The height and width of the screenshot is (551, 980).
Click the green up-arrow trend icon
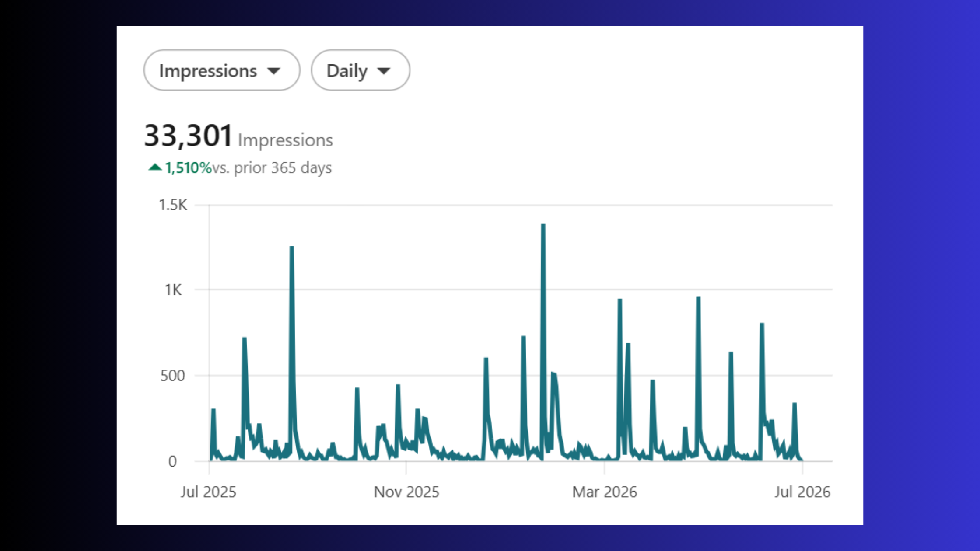click(155, 167)
